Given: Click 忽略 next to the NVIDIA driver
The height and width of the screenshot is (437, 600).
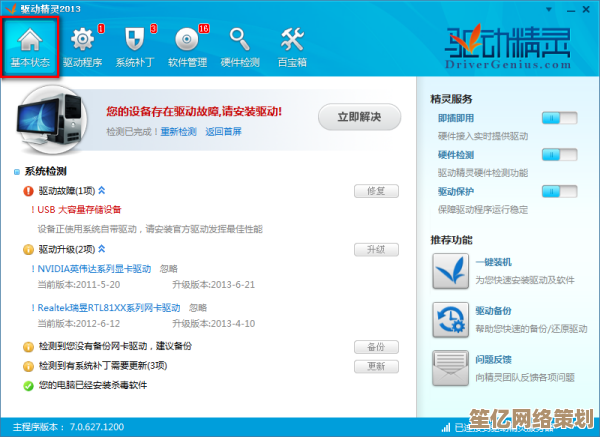Looking at the screenshot, I should pos(169,269).
